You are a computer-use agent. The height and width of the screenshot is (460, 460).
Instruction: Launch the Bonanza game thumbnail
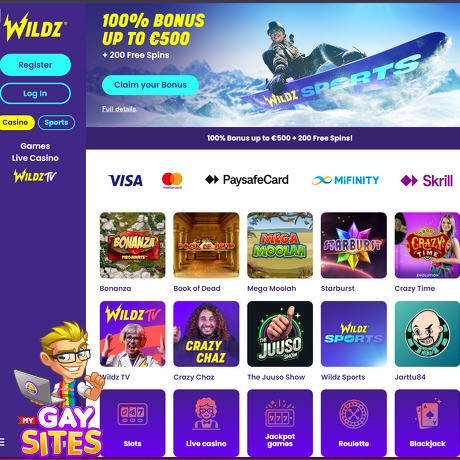pos(133,245)
